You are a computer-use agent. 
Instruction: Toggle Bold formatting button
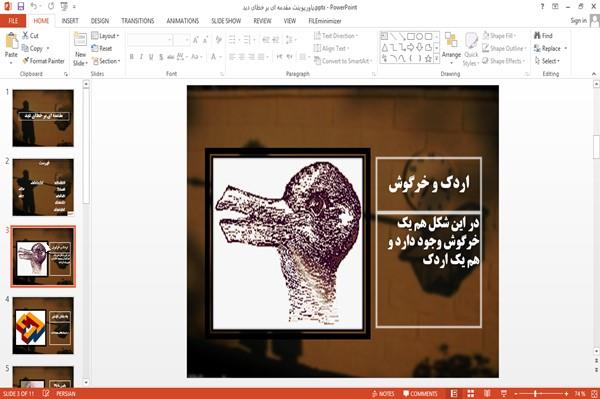pyautogui.click(x=132, y=57)
